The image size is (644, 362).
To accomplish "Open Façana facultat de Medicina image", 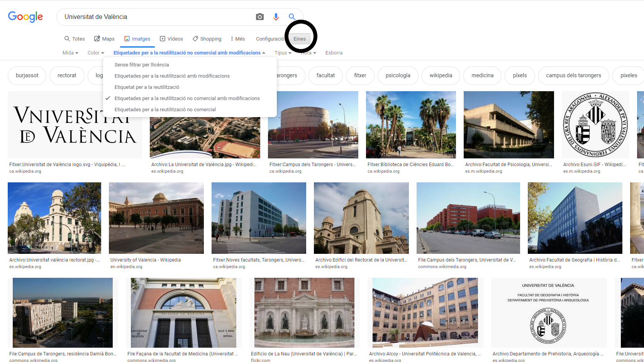I will (184, 313).
